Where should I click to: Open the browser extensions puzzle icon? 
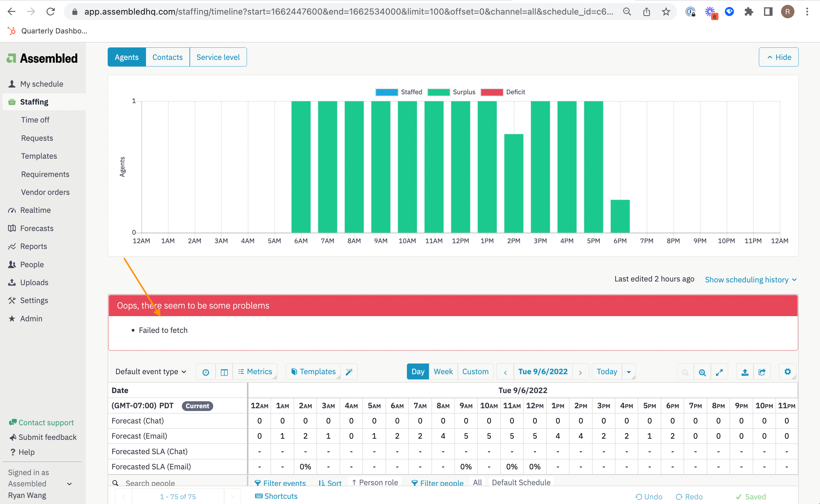[749, 12]
